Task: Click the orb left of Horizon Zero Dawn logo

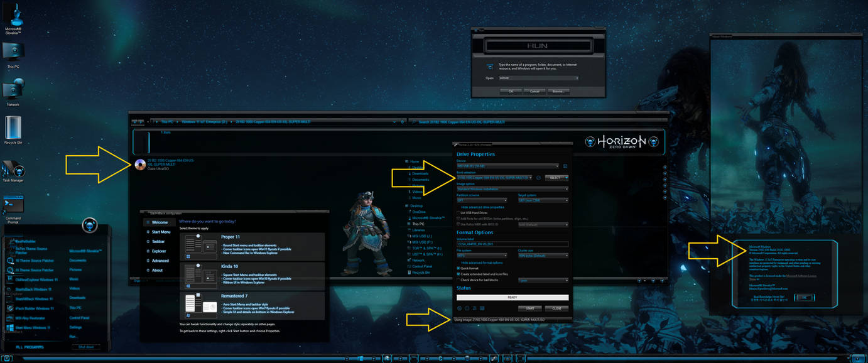Action: tap(590, 142)
